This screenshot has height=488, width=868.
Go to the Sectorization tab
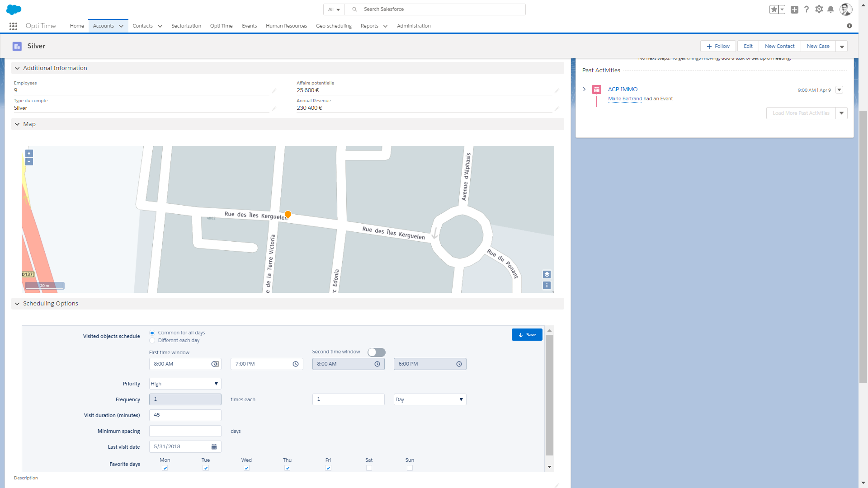coord(186,26)
